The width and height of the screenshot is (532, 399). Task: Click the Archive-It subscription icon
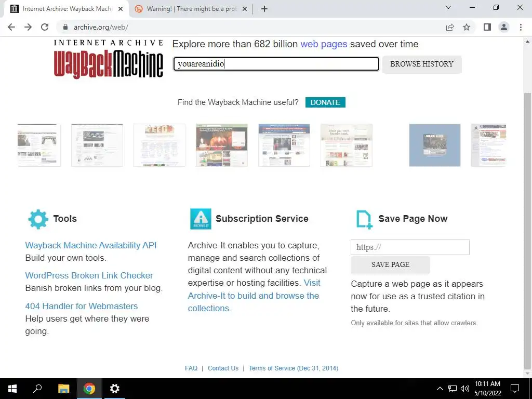point(201,219)
